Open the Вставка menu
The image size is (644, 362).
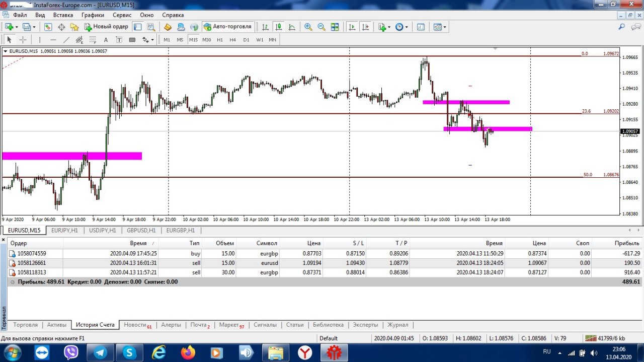tap(62, 15)
